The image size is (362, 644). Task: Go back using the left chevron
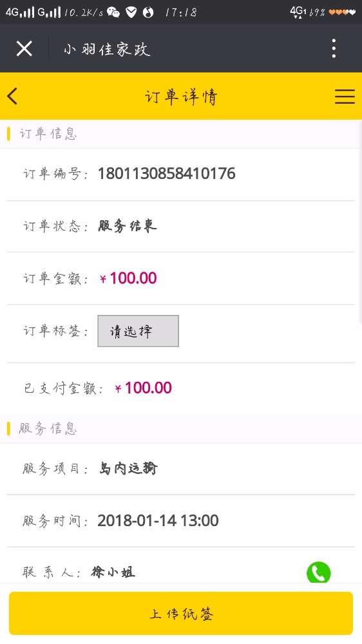pyautogui.click(x=12, y=97)
